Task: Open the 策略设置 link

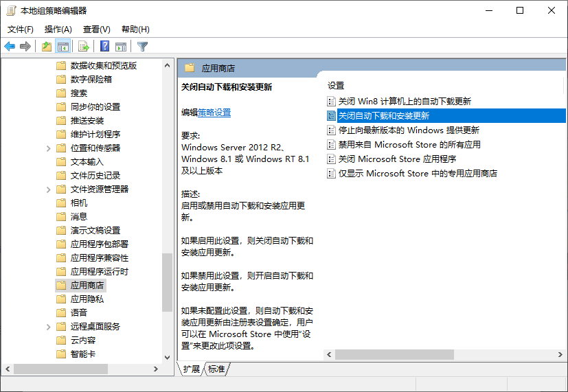Action: [x=214, y=113]
